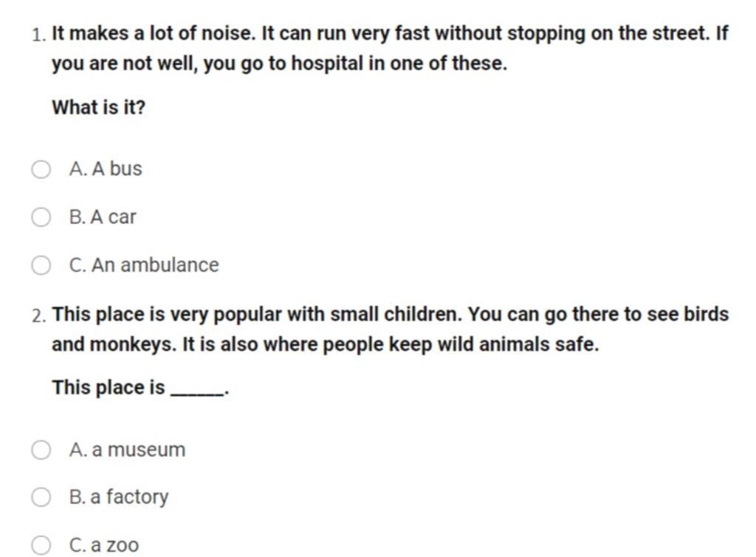Select the radio button beside 'A. A bus'

pyautogui.click(x=41, y=169)
